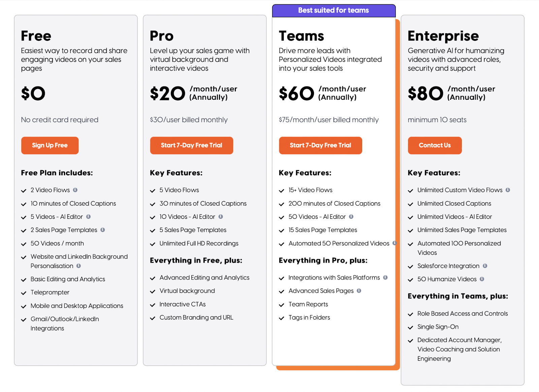The width and height of the screenshot is (539, 392).
Task: Click the checkmark beside Teleprompter
Action: (x=24, y=293)
